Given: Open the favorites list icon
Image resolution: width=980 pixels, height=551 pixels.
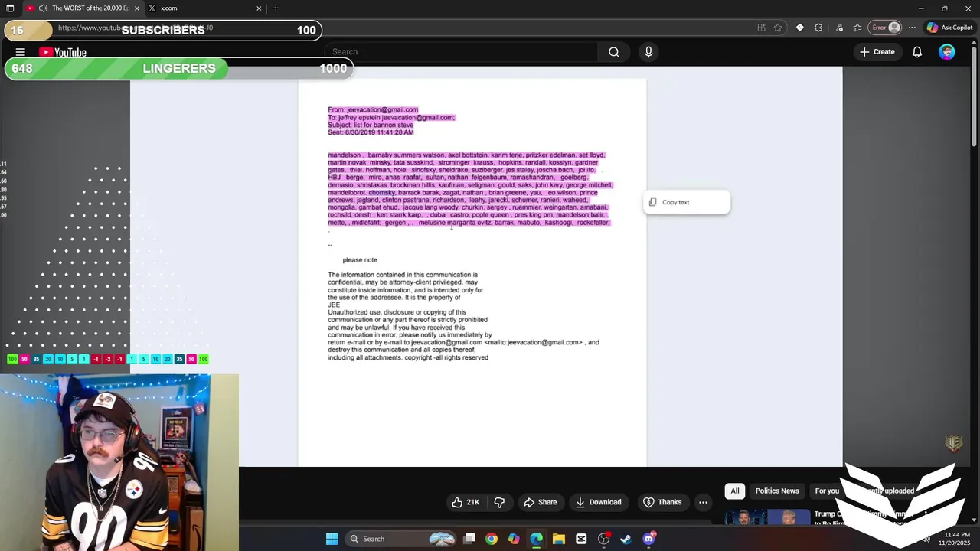Looking at the screenshot, I should (857, 28).
